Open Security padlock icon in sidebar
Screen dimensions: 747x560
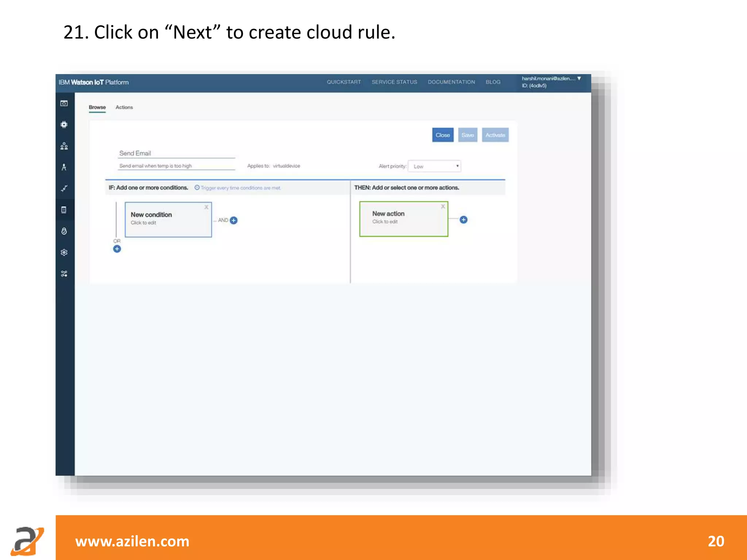point(64,231)
